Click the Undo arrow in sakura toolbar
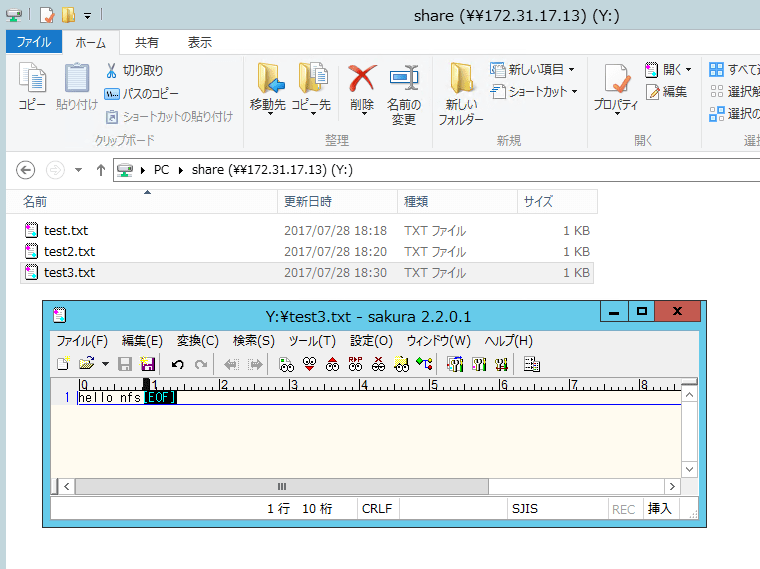Screen dimensions: 760x569 [x=177, y=364]
